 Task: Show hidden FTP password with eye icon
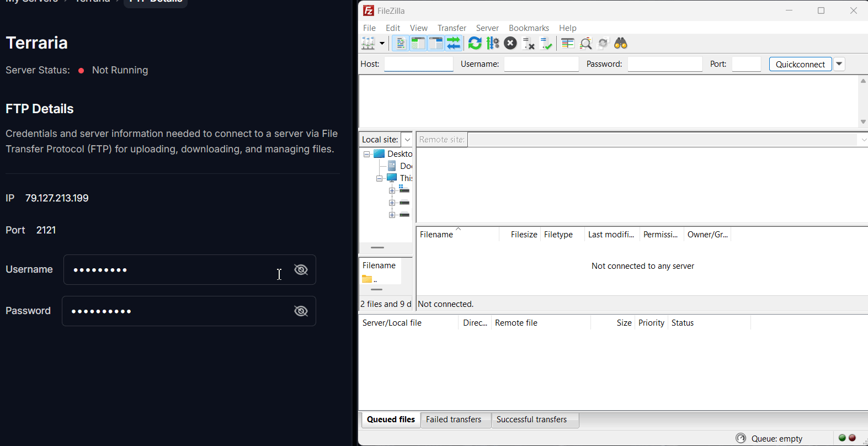(x=301, y=311)
